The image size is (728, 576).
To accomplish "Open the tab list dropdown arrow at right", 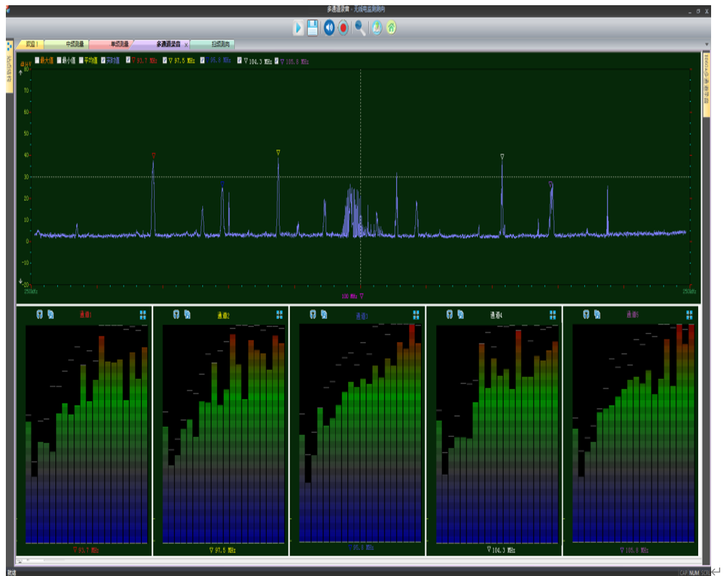I will click(x=707, y=44).
